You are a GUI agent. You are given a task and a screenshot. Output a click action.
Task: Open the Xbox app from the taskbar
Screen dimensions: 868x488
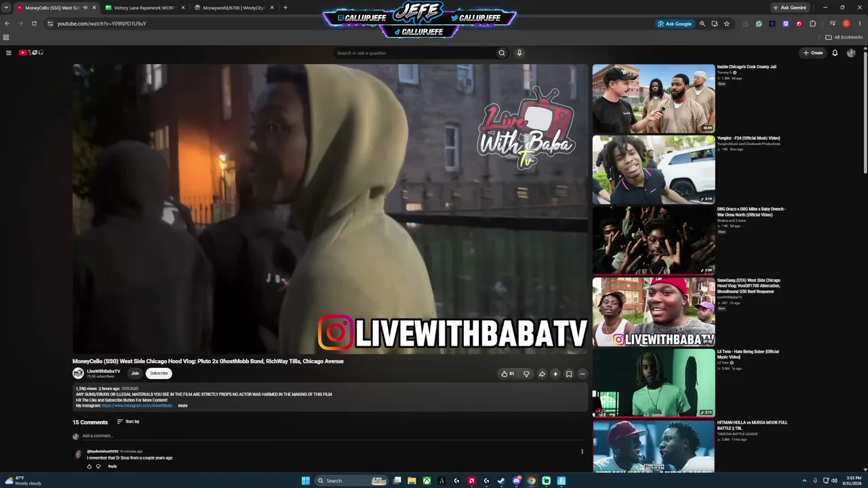click(427, 481)
